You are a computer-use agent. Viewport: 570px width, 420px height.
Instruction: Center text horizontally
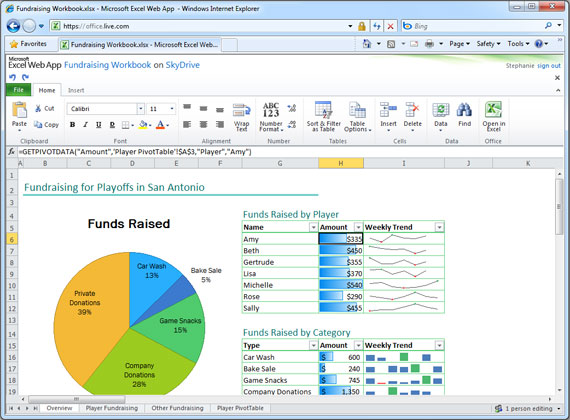[x=204, y=125]
